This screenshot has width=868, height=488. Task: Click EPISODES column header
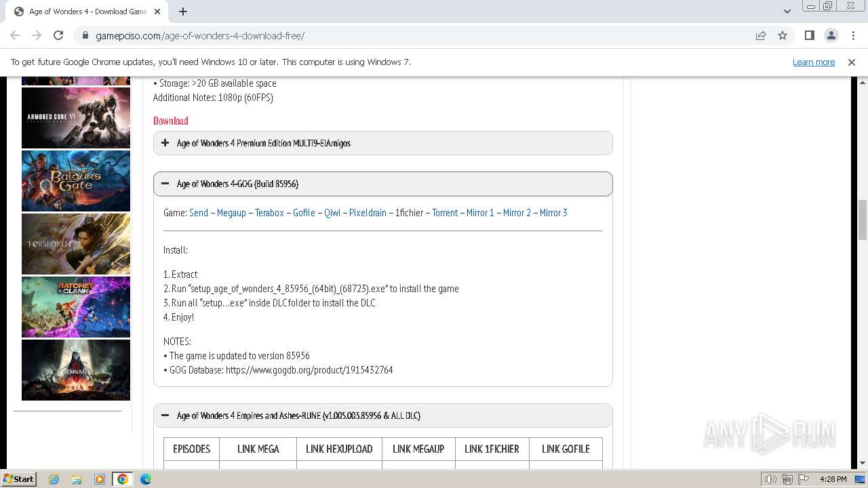pos(191,449)
